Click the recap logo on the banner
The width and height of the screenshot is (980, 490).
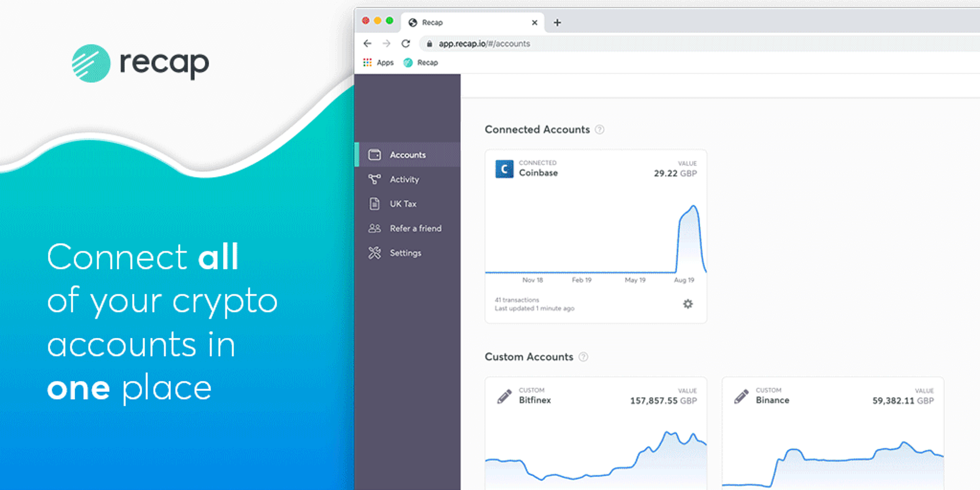140,63
